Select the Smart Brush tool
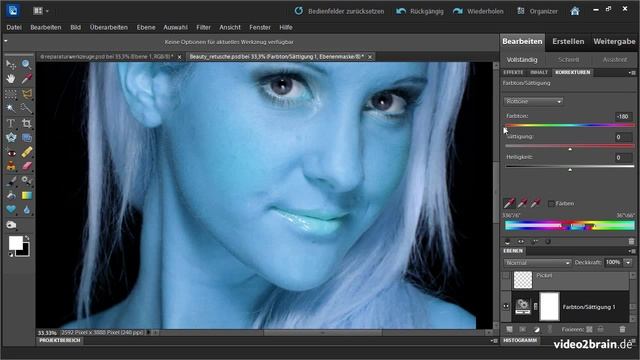The height and width of the screenshot is (360, 640). [27, 180]
